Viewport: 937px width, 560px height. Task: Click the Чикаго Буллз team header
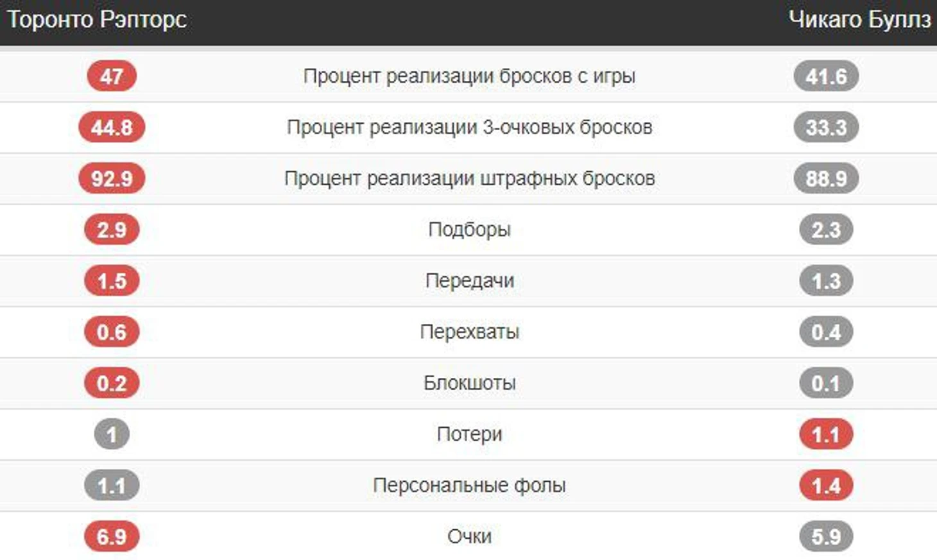859,20
